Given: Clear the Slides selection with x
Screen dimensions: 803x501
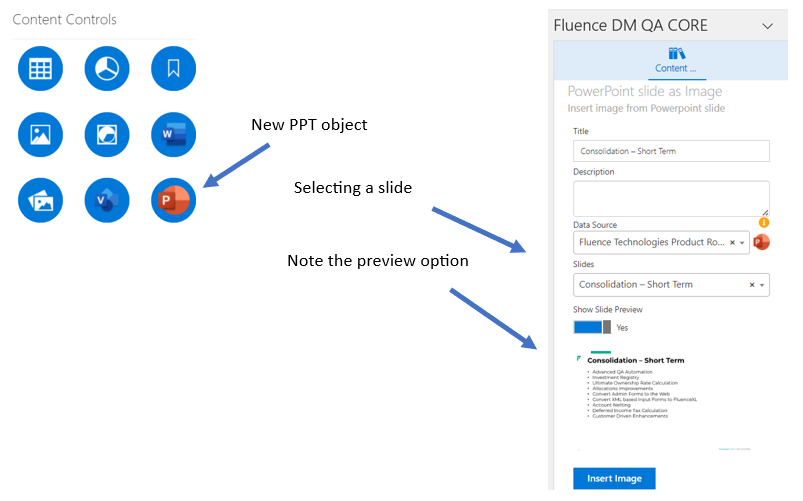Looking at the screenshot, I should (x=752, y=285).
